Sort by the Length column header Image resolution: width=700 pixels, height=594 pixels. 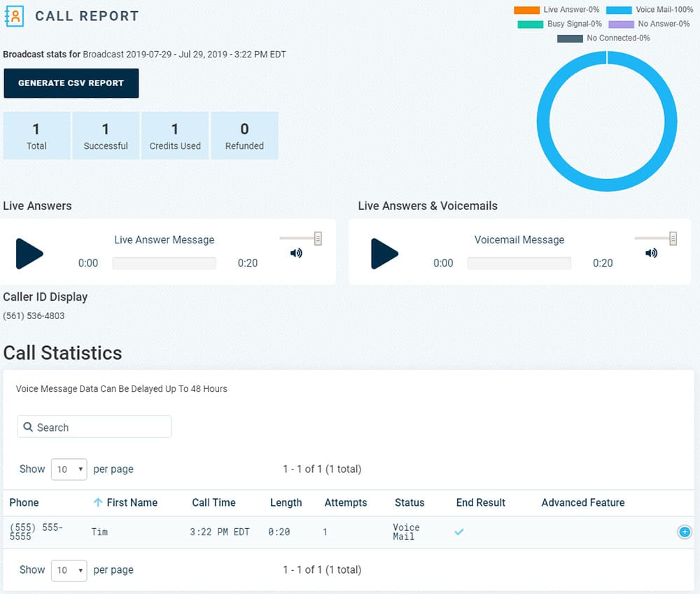tap(286, 502)
